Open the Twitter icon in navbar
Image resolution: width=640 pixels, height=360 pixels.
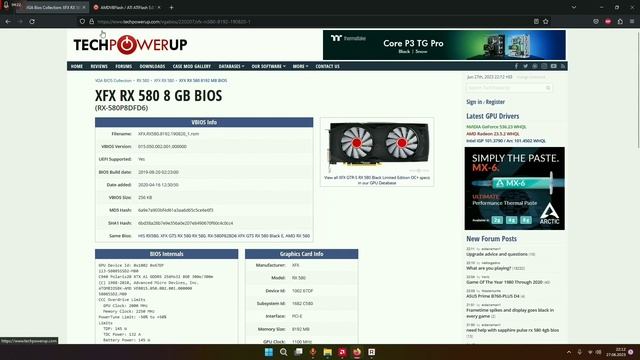coord(525,66)
